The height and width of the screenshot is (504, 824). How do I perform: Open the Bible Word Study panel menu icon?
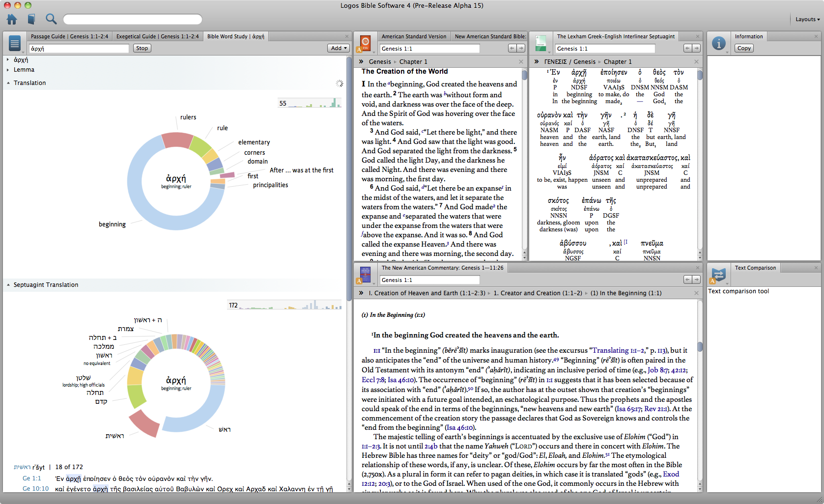click(x=15, y=43)
